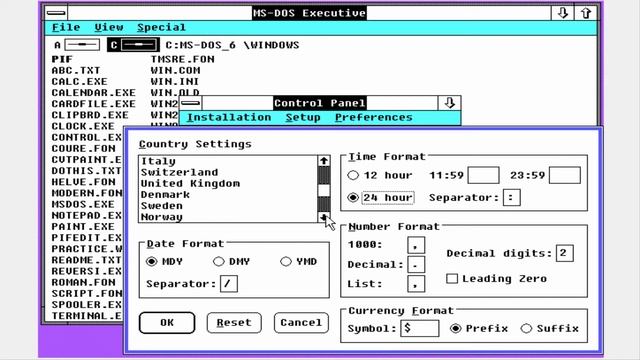This screenshot has width=640, height=360.
Task: Open MS-DOS Executive system menu box
Action: [56, 13]
